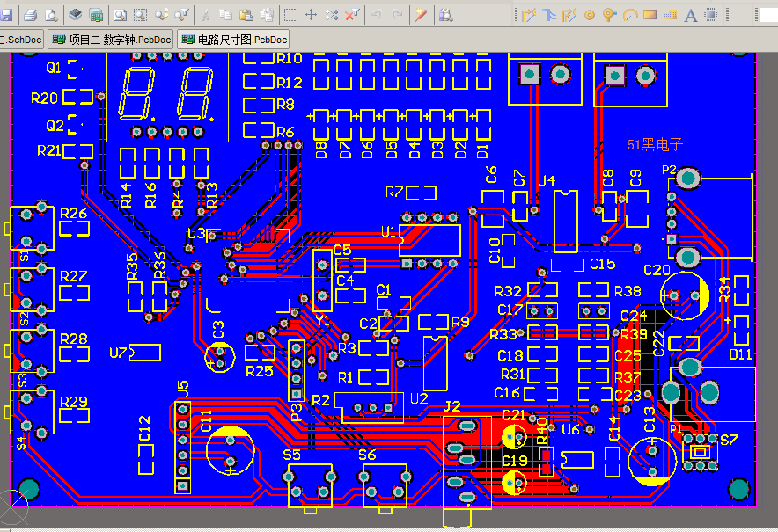
Task: Click the C11 electrolytic capacitor circle footprint
Action: (x=231, y=451)
